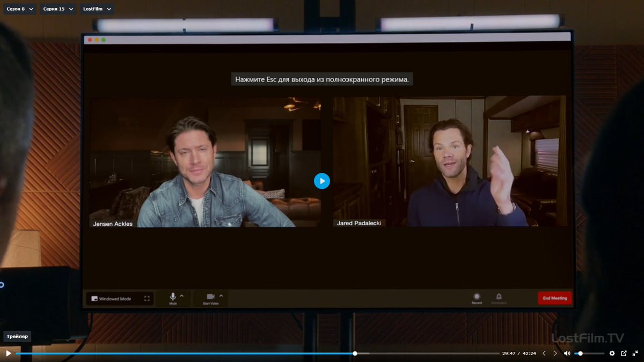
Task: Exit fullscreen using the collapse arrows icon
Action: (635, 353)
